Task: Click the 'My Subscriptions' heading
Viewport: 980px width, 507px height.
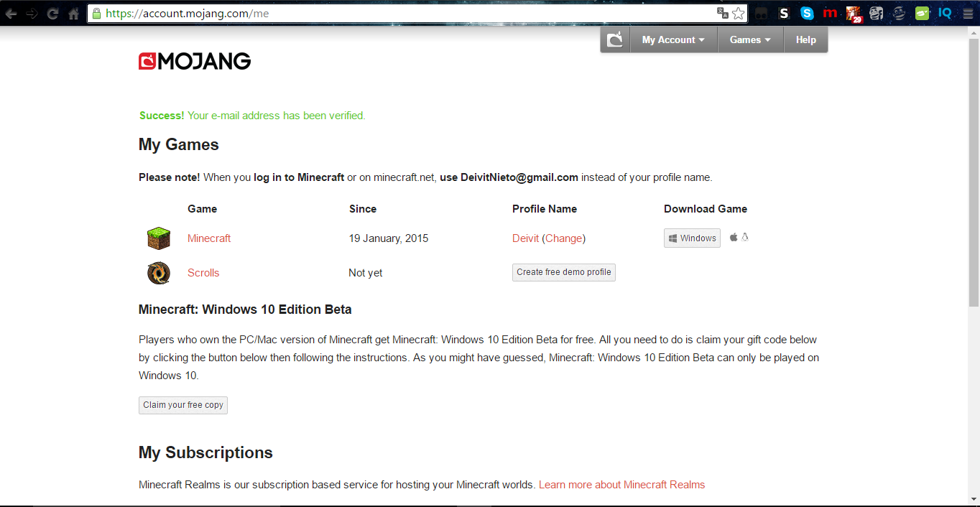Action: click(x=205, y=452)
